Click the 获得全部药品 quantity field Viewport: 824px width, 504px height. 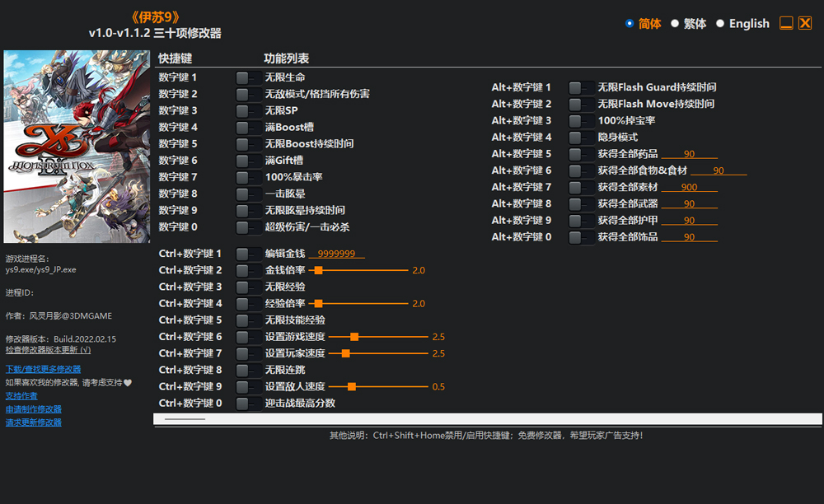689,154
